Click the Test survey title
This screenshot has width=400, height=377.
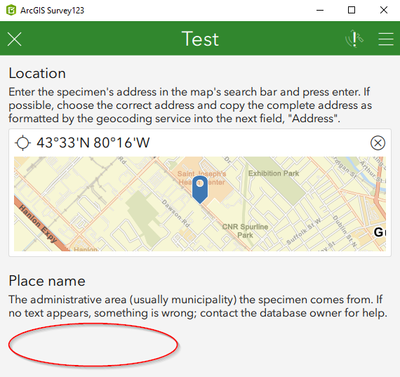tap(200, 39)
